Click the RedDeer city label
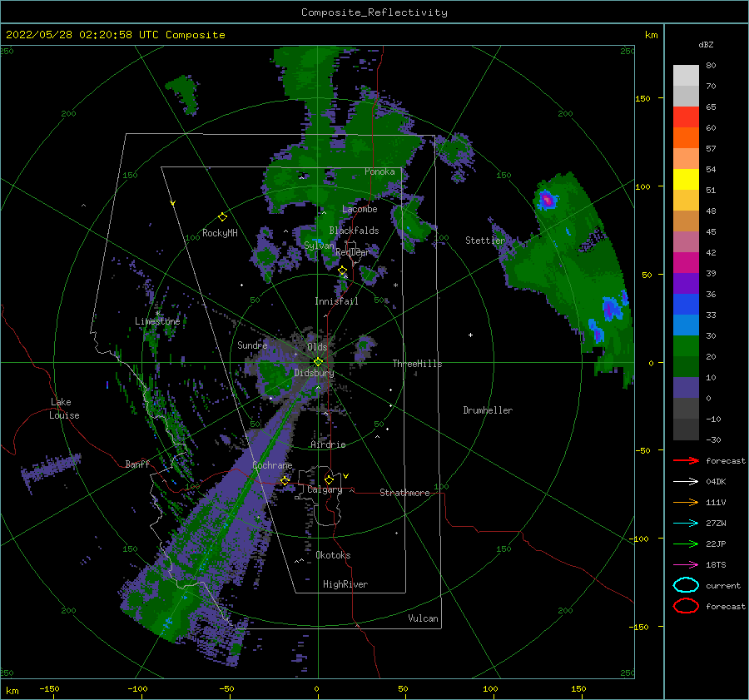This screenshot has height=700, width=749. (x=353, y=252)
